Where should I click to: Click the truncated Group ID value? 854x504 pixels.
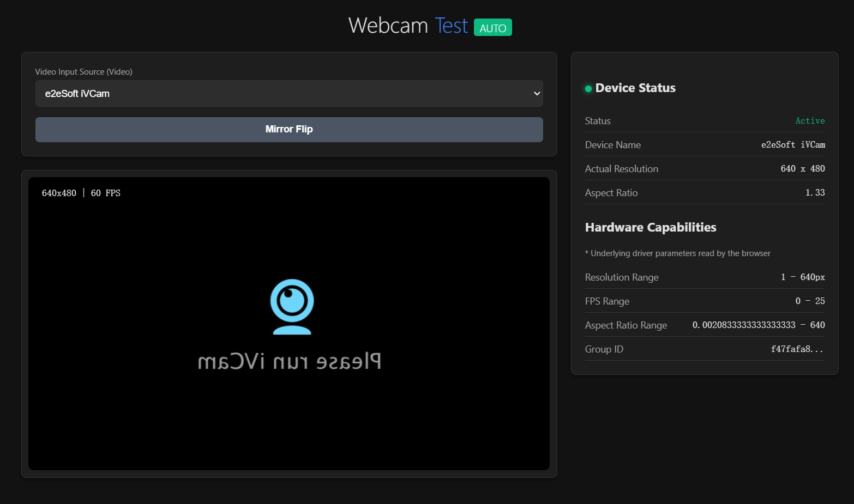(797, 349)
